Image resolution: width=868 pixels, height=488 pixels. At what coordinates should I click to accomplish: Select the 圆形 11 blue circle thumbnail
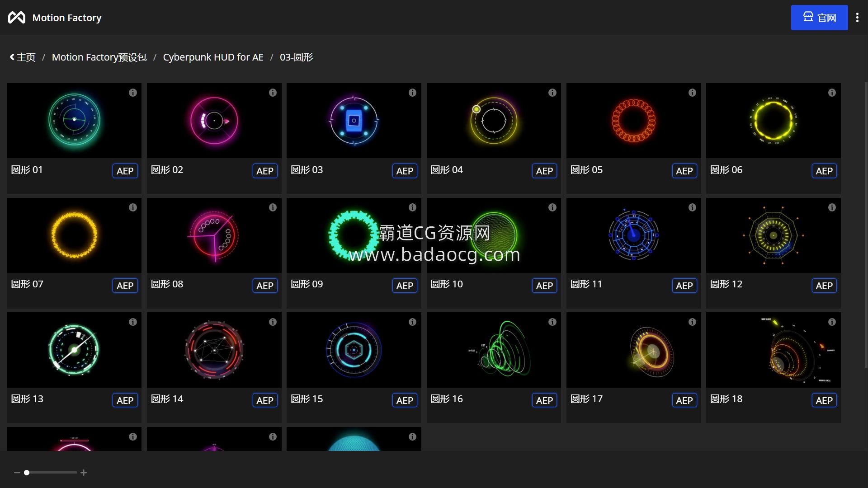point(633,235)
